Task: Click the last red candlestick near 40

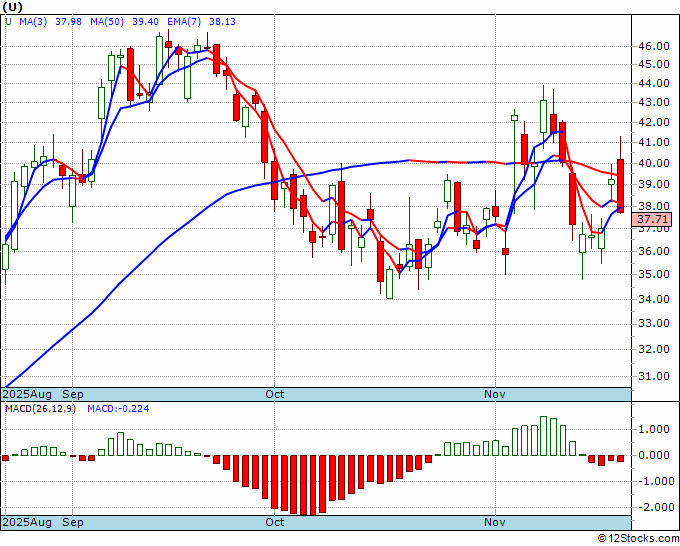Action: click(621, 186)
